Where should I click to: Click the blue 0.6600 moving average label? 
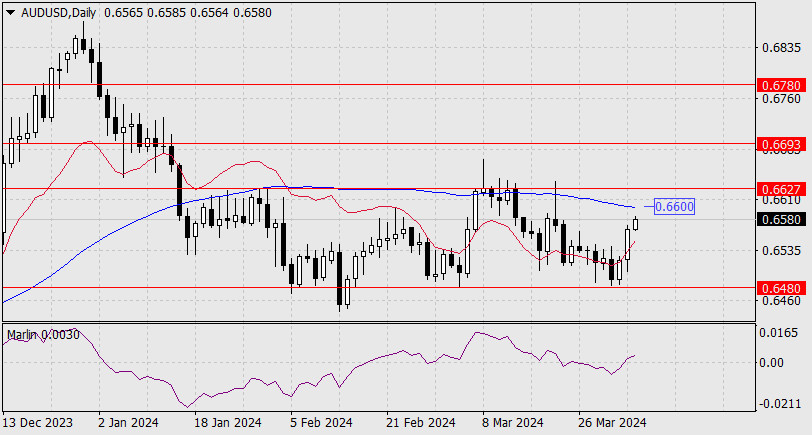(674, 207)
